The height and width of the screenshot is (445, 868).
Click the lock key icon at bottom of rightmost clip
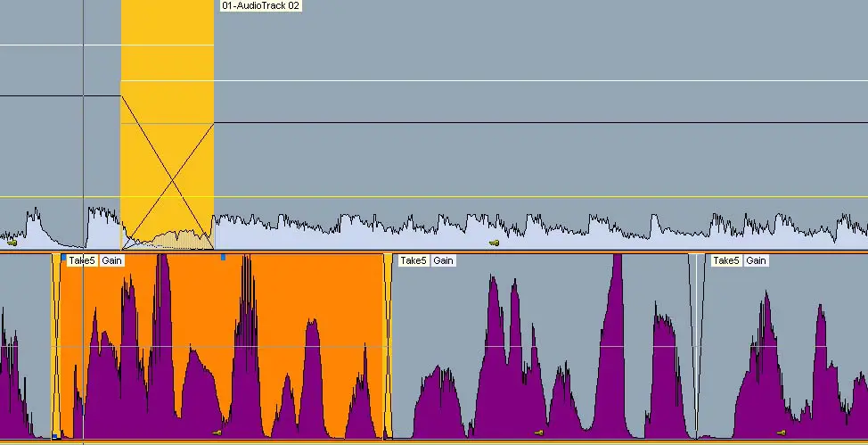tap(781, 433)
